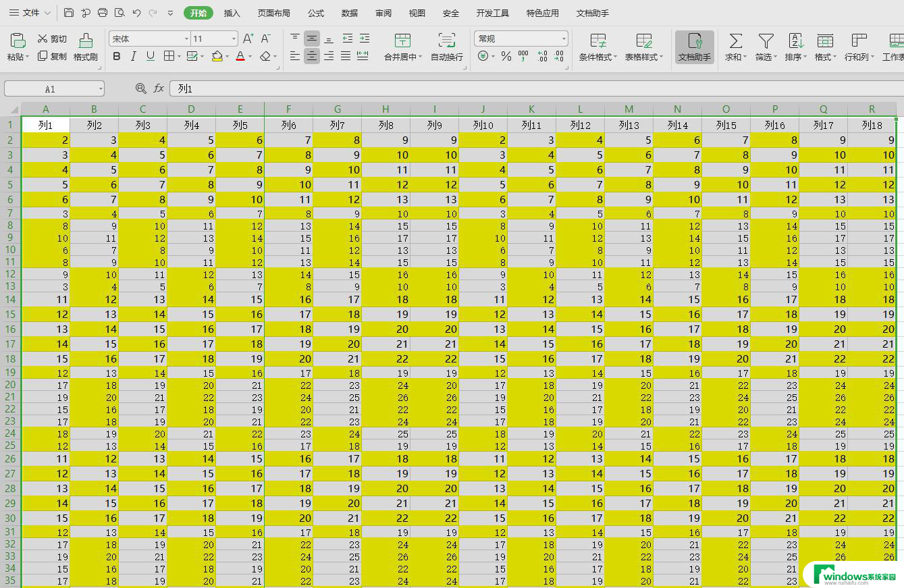
Task: Click the Name Box showing A1
Action: coord(54,88)
